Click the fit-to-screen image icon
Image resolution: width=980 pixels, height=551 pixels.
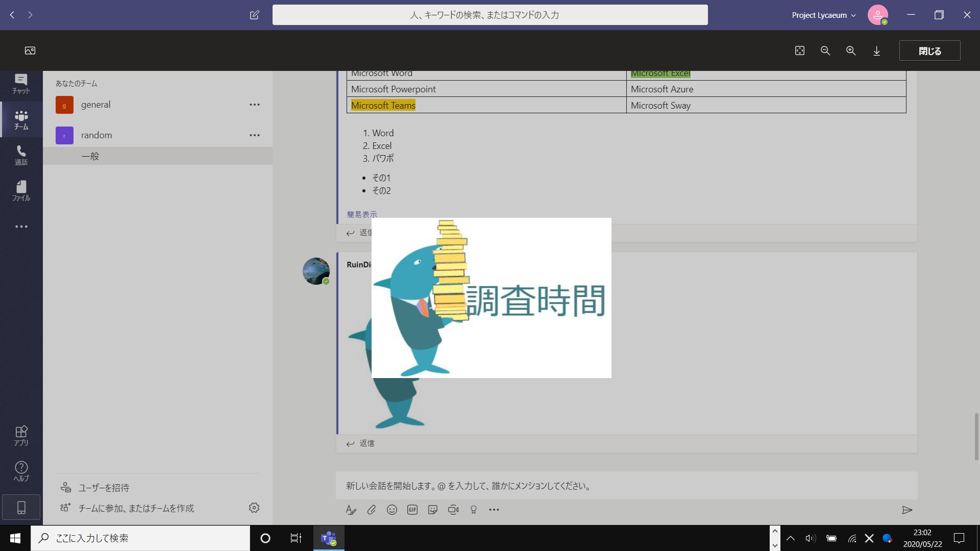coord(800,51)
